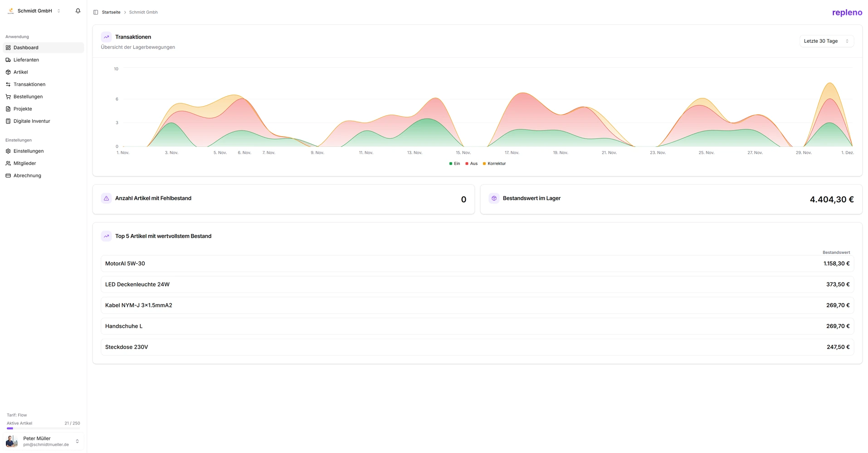Click the Aktive Artikel progress bar
The height and width of the screenshot is (453, 868).
point(43,428)
